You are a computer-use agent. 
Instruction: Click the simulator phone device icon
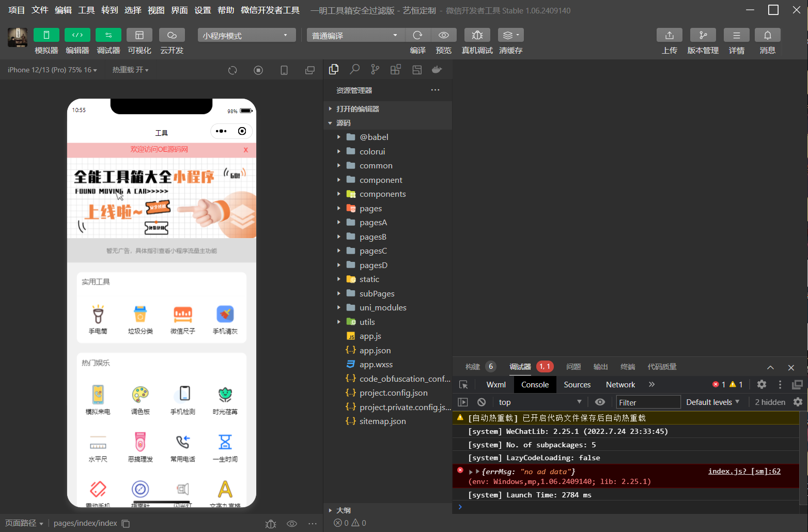click(284, 70)
